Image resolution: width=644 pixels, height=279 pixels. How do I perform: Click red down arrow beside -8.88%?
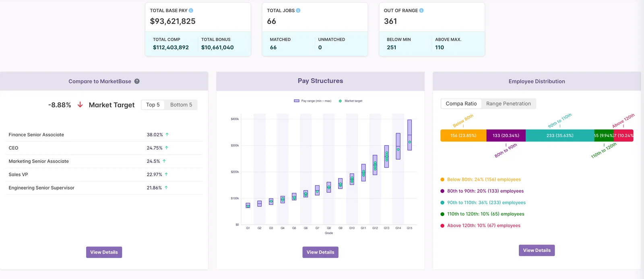(x=80, y=105)
